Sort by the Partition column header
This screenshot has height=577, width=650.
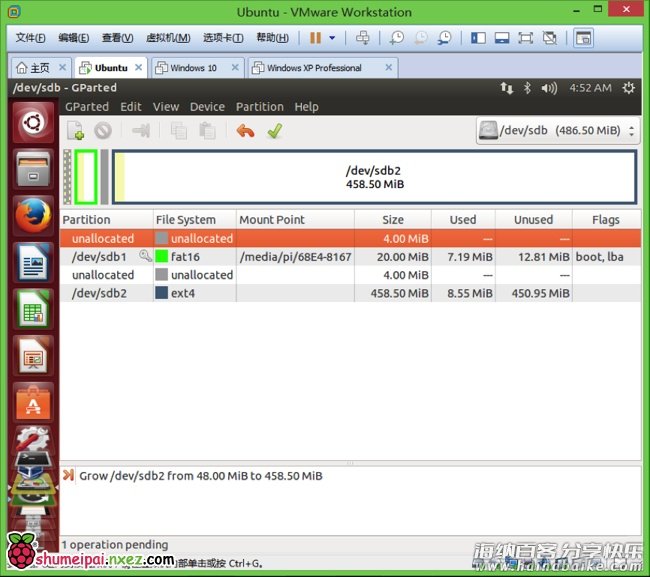107,220
